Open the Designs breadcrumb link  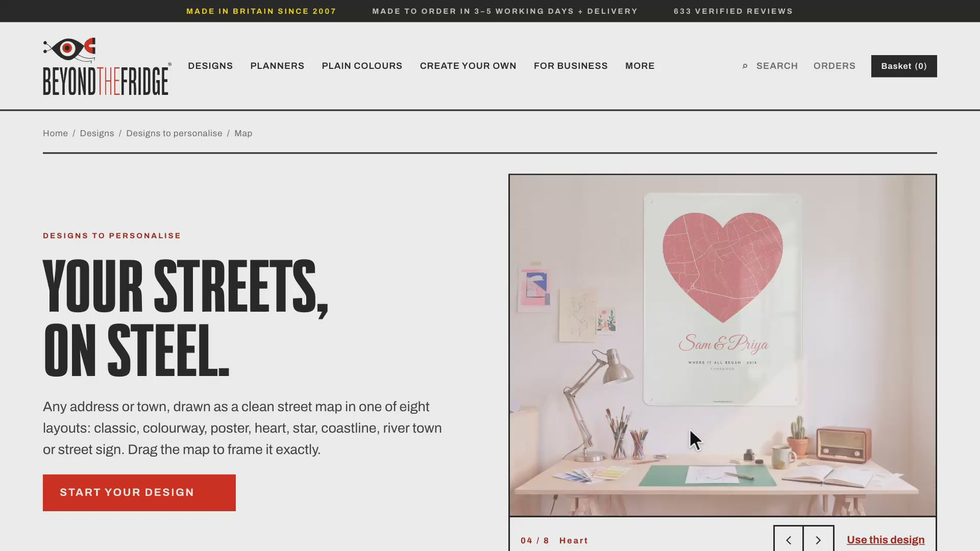97,133
